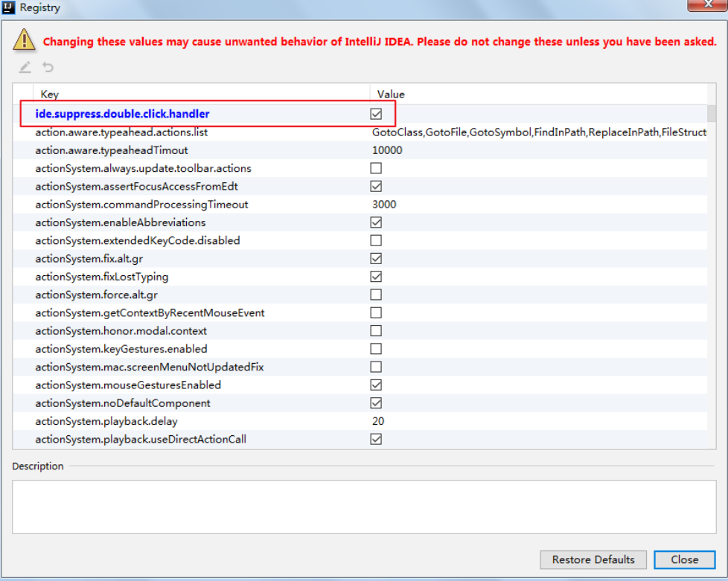Select the ide.suppress.double.click.handler key
Image resolution: width=728 pixels, height=581 pixels.
pyautogui.click(x=123, y=114)
